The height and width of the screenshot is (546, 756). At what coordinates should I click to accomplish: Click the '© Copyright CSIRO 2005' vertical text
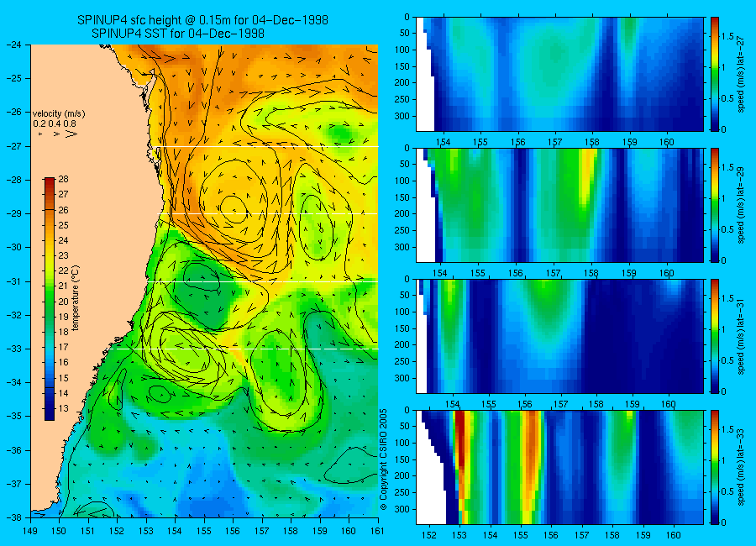point(384,459)
